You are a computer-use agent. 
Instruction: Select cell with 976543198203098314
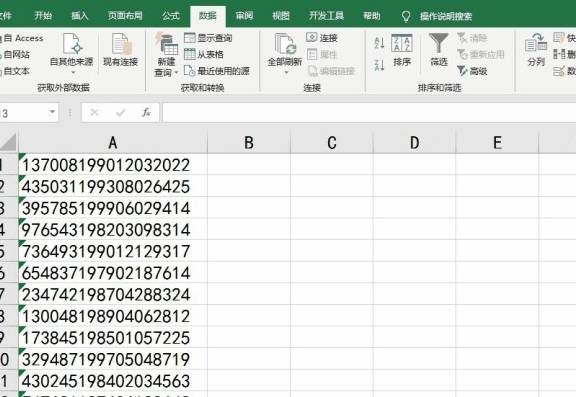[x=113, y=229]
